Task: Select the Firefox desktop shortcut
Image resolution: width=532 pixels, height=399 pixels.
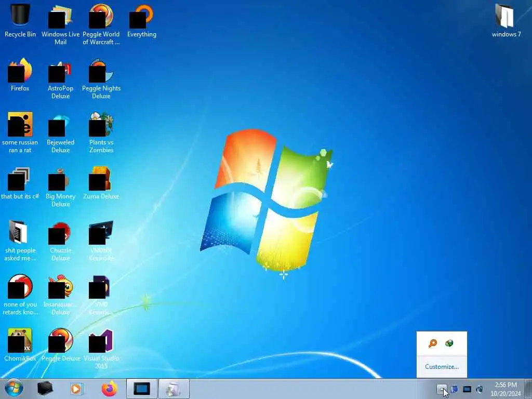Action: 20,74
